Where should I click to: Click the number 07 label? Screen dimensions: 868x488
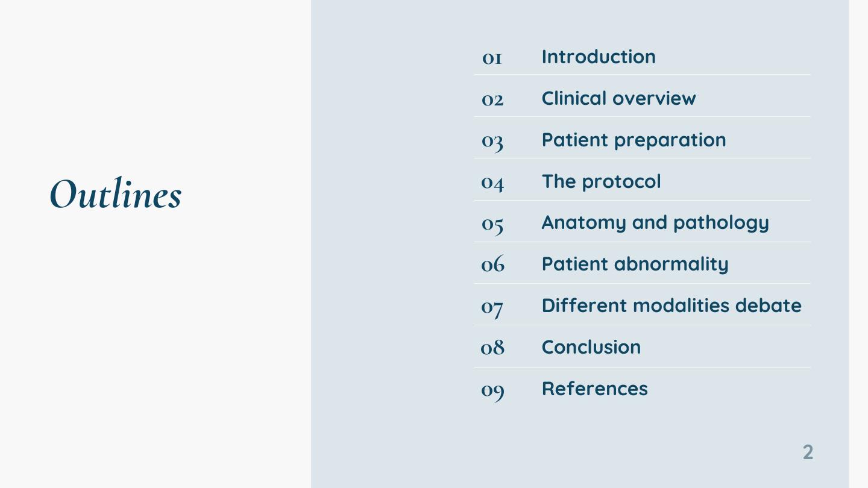tap(492, 307)
